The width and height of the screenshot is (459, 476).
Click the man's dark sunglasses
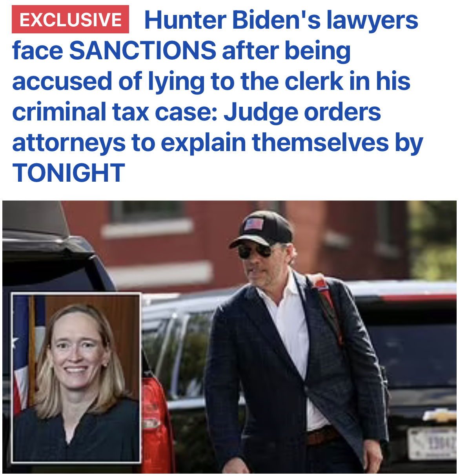point(255,251)
